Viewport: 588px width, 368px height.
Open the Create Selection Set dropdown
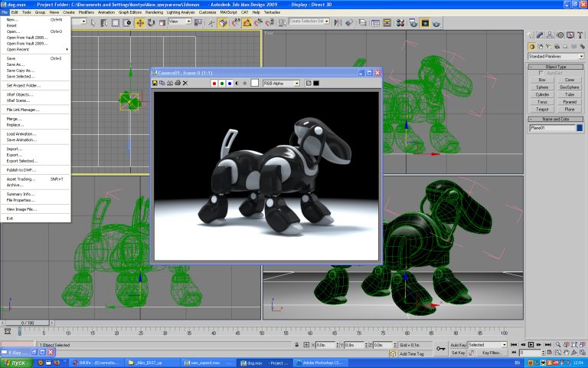pos(309,21)
